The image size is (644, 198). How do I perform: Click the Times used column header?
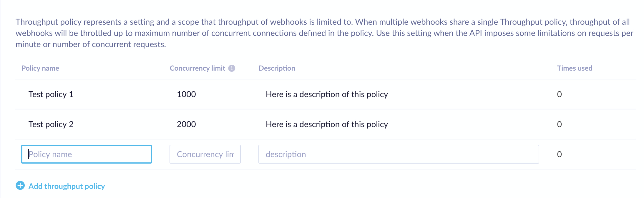tap(575, 68)
